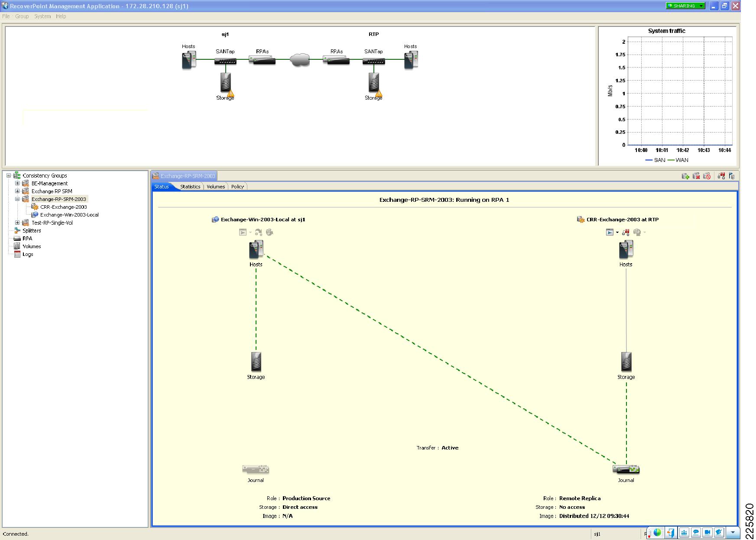Click the grayed recover icon under CRR-Exchange-2003

pyautogui.click(x=637, y=232)
